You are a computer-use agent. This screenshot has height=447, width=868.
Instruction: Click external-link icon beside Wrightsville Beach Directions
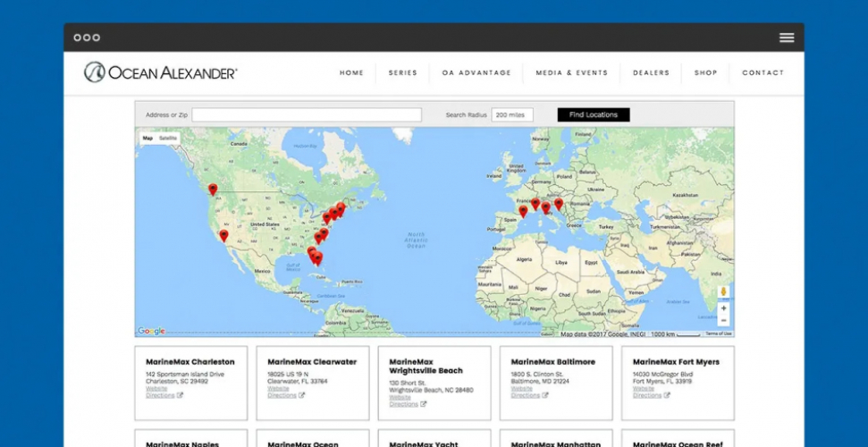tap(424, 404)
